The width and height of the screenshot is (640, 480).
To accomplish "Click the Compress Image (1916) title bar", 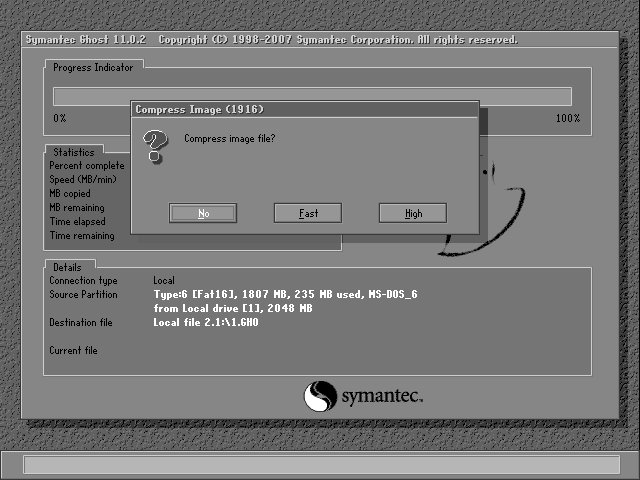I will point(304,109).
